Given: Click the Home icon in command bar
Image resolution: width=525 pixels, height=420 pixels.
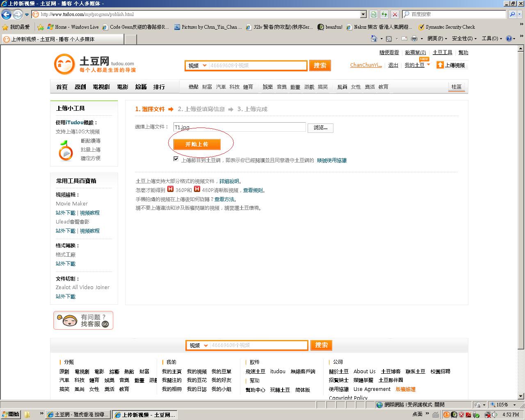Looking at the screenshot, I should tap(374, 39).
